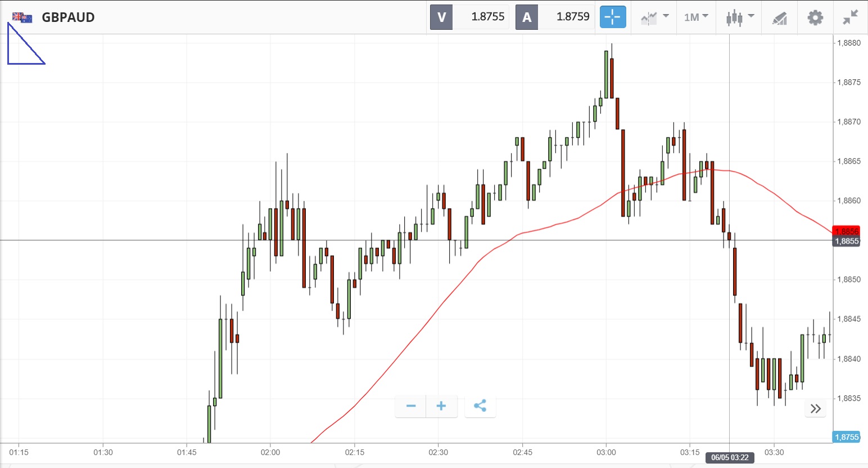Open chart settings gear
This screenshot has height=468, width=868.
coord(815,17)
